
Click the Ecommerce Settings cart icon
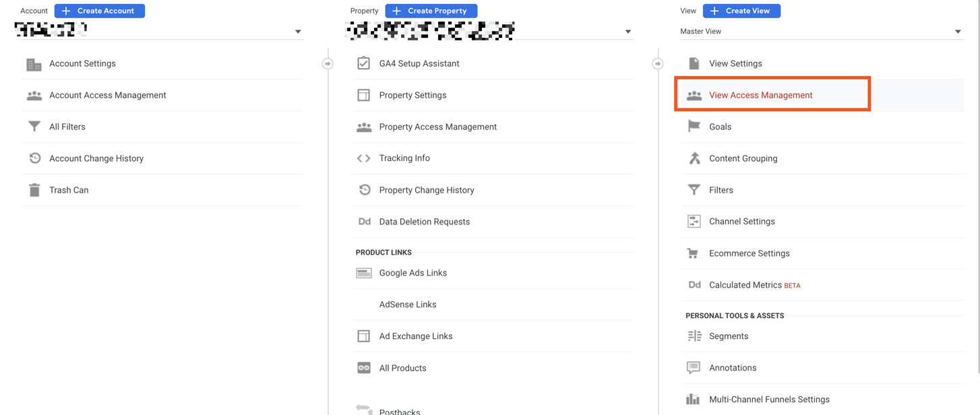(x=693, y=253)
